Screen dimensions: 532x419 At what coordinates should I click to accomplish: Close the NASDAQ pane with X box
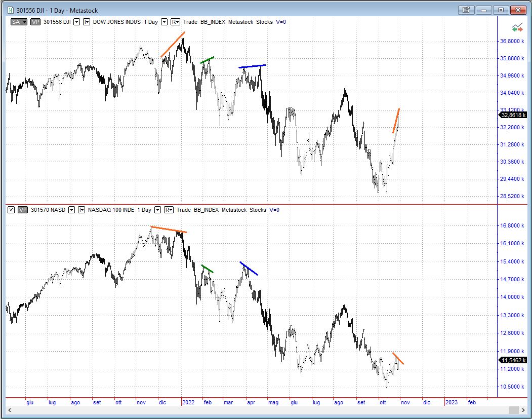pos(11,210)
